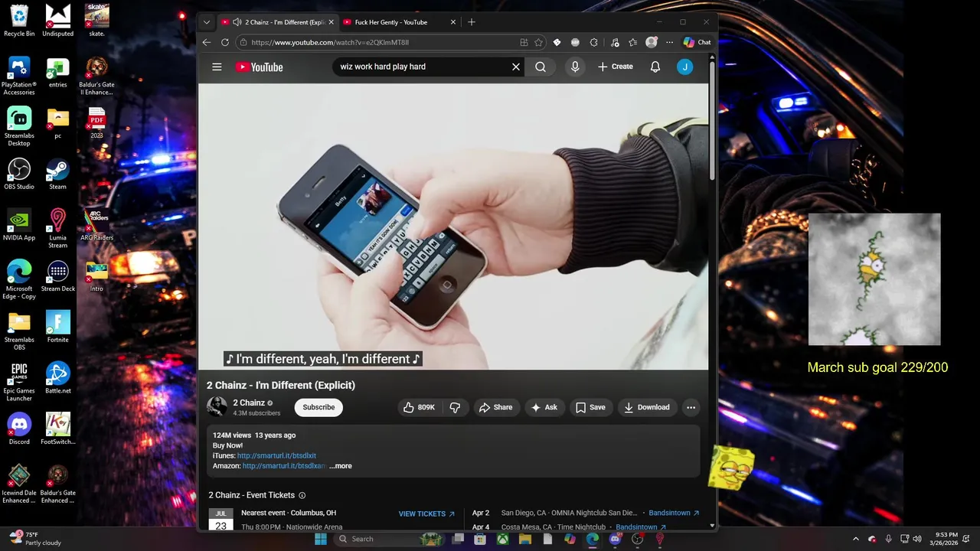980x551 pixels.
Task: Open a new browser tab
Action: (x=472, y=22)
